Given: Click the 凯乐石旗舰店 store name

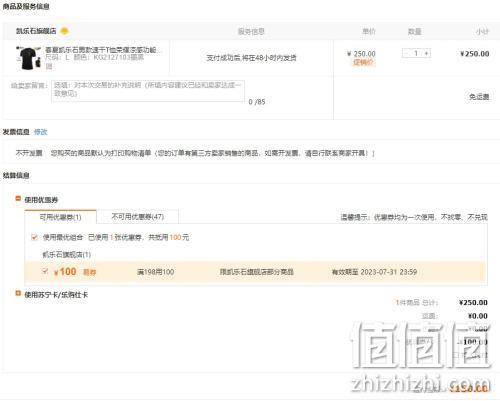Looking at the screenshot, I should pos(36,31).
